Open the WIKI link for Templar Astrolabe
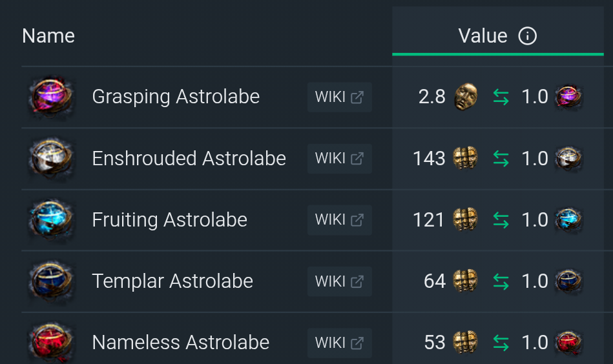 tap(339, 281)
